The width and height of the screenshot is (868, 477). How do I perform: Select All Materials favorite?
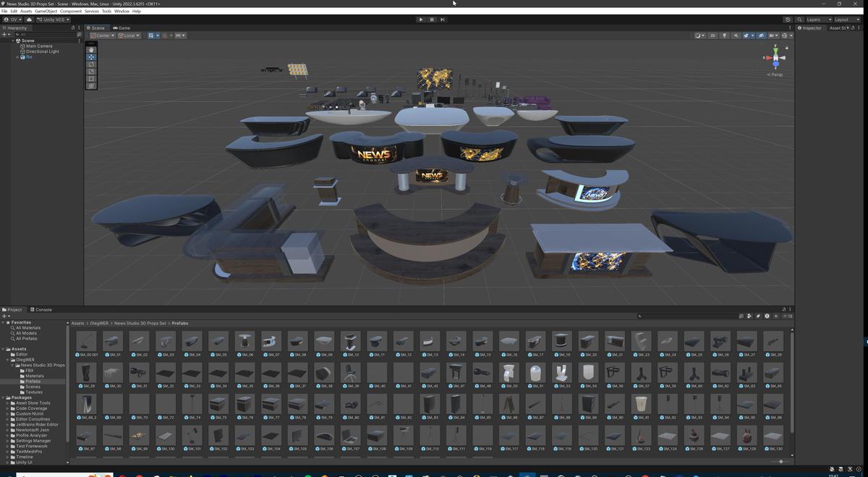28,328
